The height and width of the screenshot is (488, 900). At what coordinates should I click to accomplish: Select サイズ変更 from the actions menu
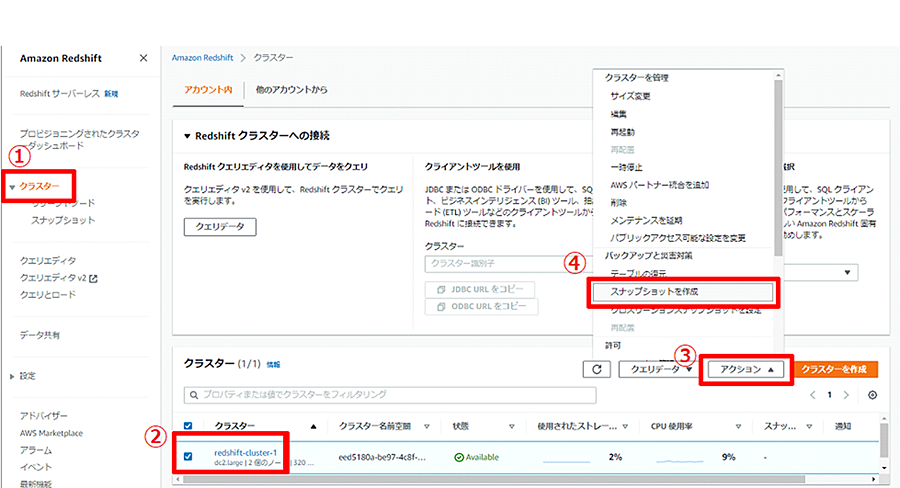(x=630, y=96)
